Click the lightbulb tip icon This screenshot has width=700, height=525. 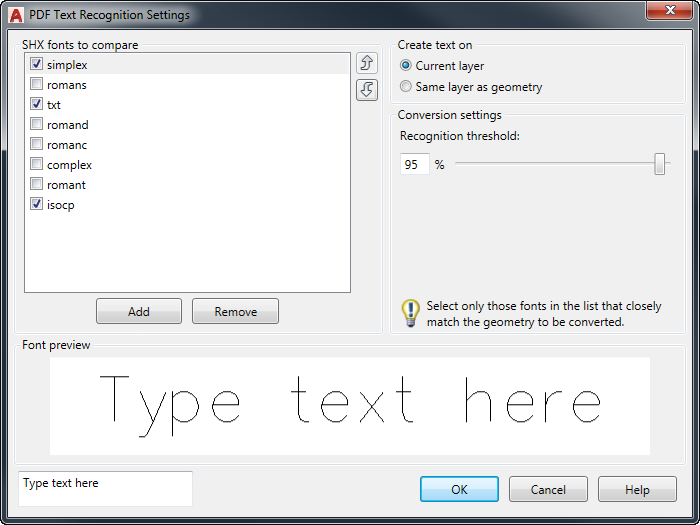click(410, 313)
